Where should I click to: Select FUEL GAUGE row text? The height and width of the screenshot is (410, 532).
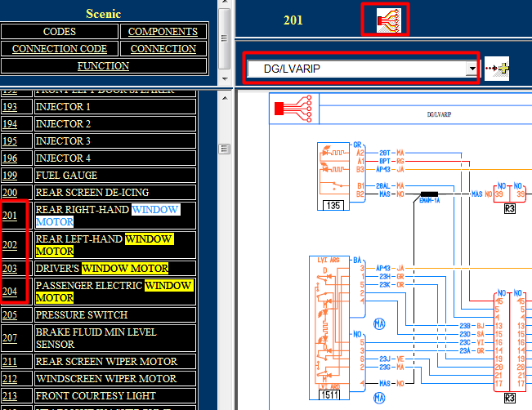coord(66,176)
